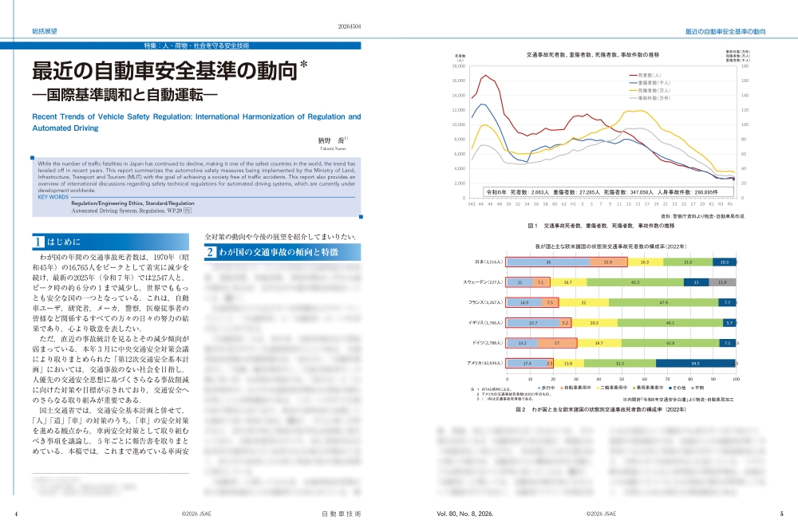Click the 図1 figure caption
798x532 pixels.
[601, 225]
